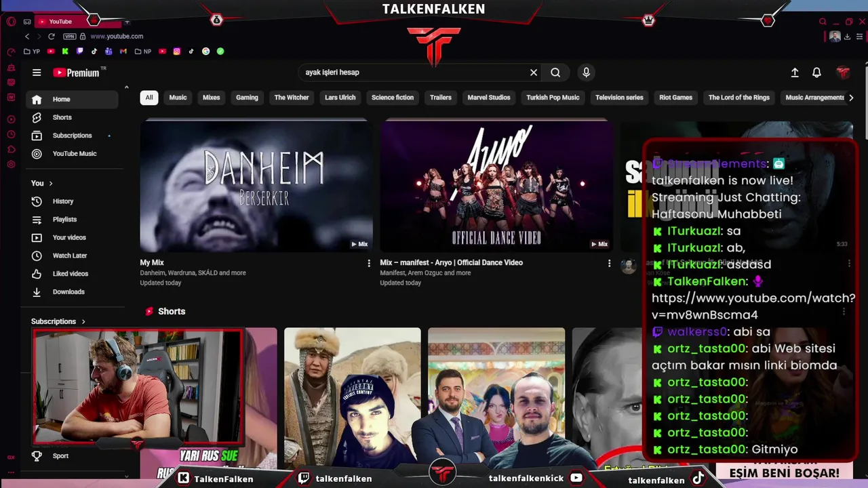Select the 'Riot Games' filter chip
The image size is (868, 488).
(x=676, y=98)
